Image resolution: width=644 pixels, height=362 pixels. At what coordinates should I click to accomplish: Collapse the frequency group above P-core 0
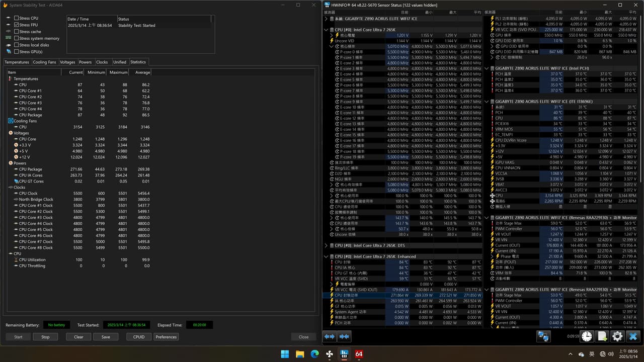(x=332, y=46)
